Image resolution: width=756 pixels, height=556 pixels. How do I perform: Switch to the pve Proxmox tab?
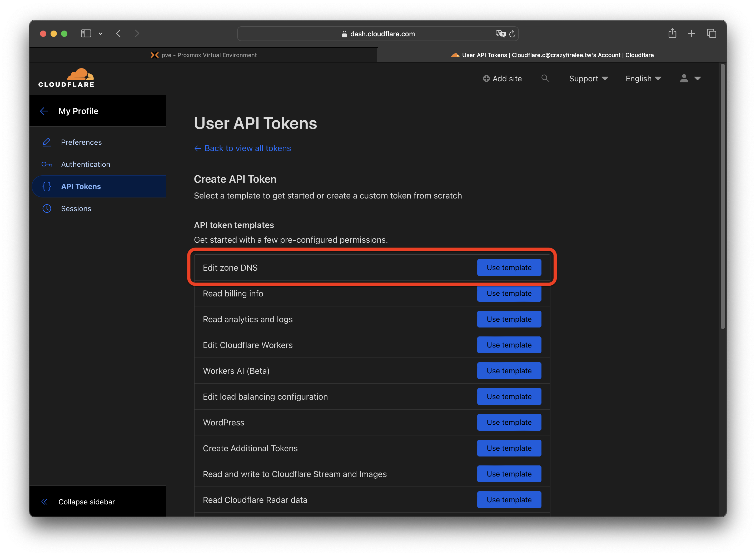pyautogui.click(x=203, y=55)
